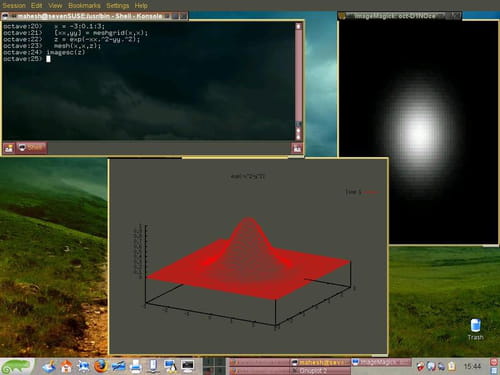Image resolution: width=500 pixels, height=375 pixels.
Task: Launch Firefox from the panel
Action: tap(101, 366)
